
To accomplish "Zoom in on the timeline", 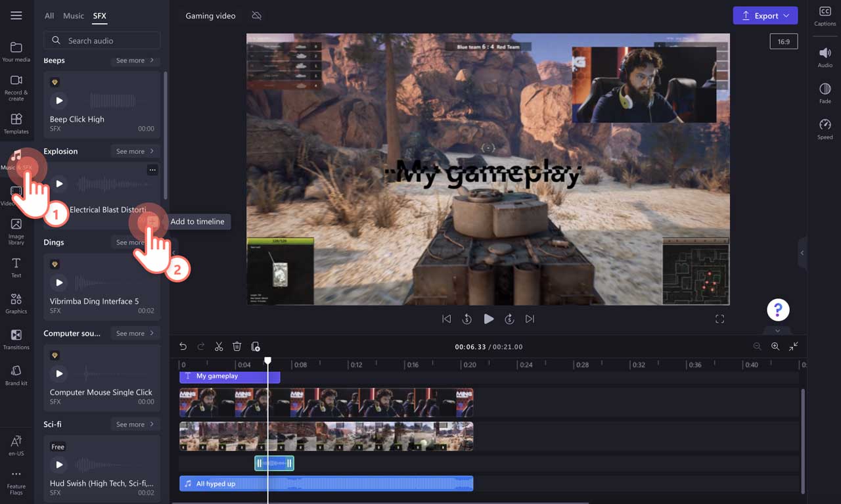I will (775, 346).
